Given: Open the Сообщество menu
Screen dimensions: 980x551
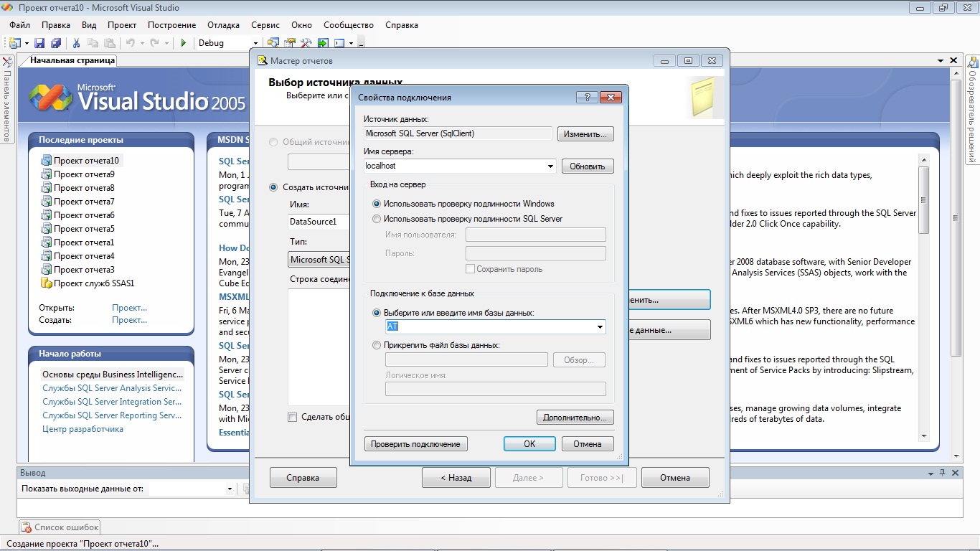Looking at the screenshot, I should (x=349, y=24).
